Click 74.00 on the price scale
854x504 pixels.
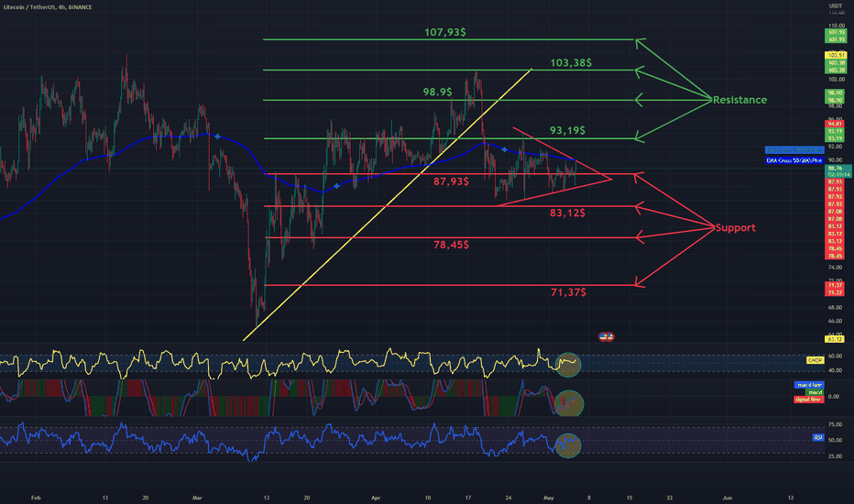point(835,268)
